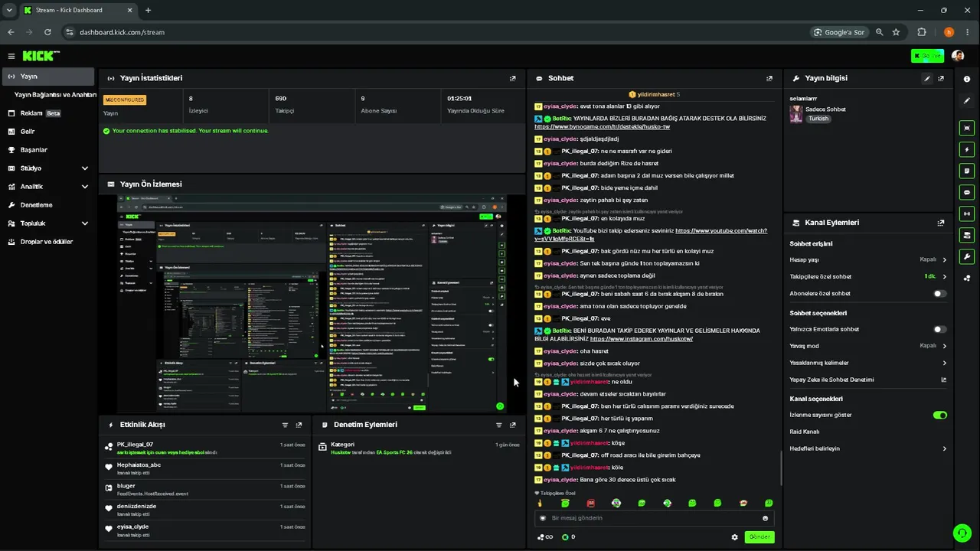Click the info icon in the right rail

pyautogui.click(x=967, y=79)
